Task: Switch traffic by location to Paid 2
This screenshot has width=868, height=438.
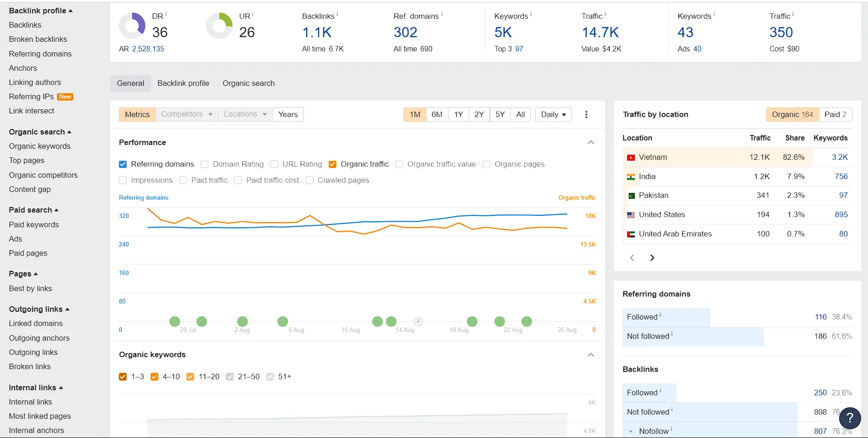Action: coord(835,114)
